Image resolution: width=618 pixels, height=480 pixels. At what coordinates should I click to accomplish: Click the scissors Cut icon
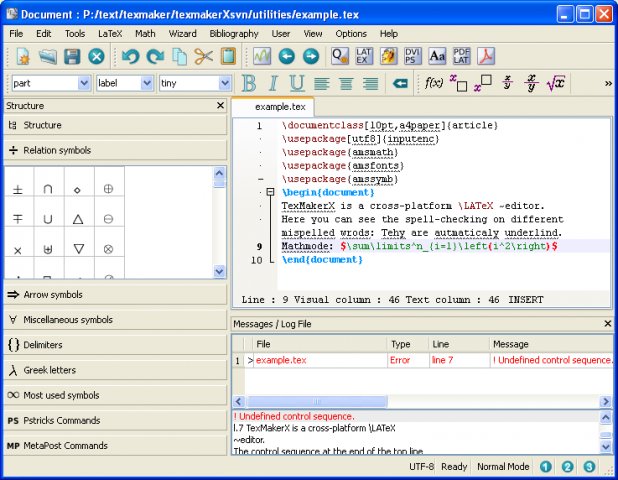click(204, 56)
